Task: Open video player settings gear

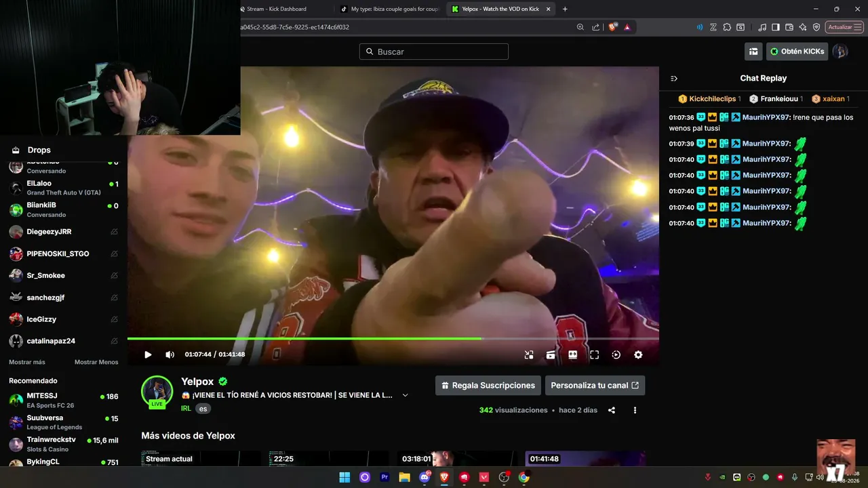Action: tap(638, 354)
